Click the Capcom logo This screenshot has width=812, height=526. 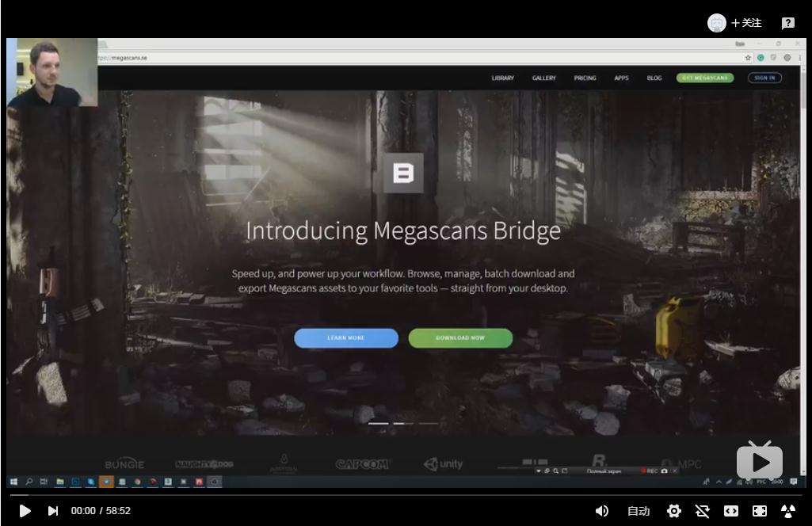(x=362, y=464)
